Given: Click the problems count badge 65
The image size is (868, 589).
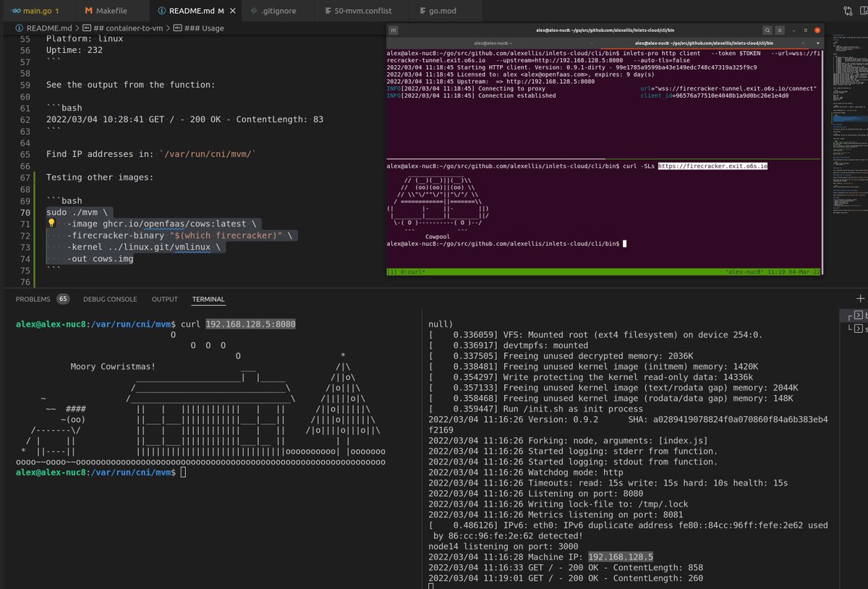Looking at the screenshot, I should pyautogui.click(x=63, y=299).
